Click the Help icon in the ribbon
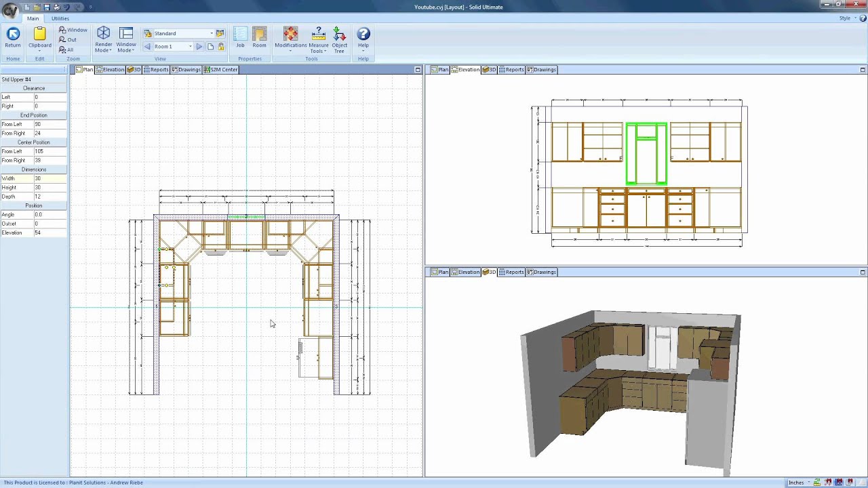The width and height of the screenshot is (868, 488). click(x=363, y=34)
